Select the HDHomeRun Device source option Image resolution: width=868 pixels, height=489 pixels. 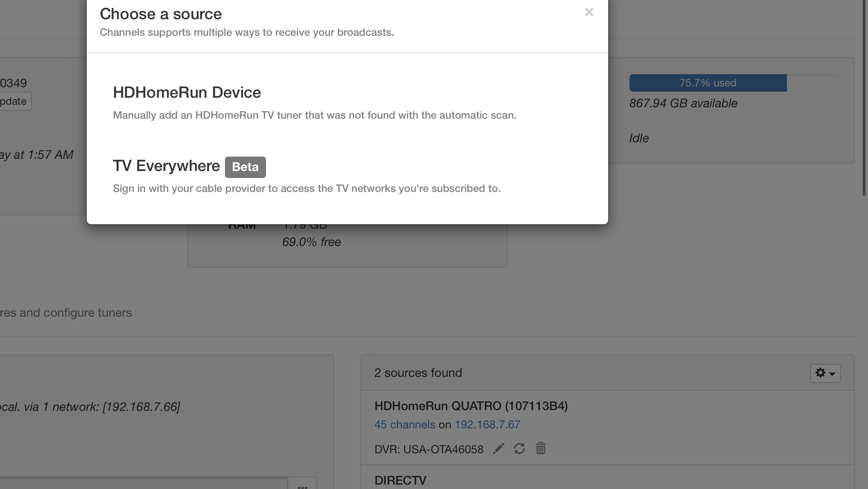pyautogui.click(x=314, y=103)
